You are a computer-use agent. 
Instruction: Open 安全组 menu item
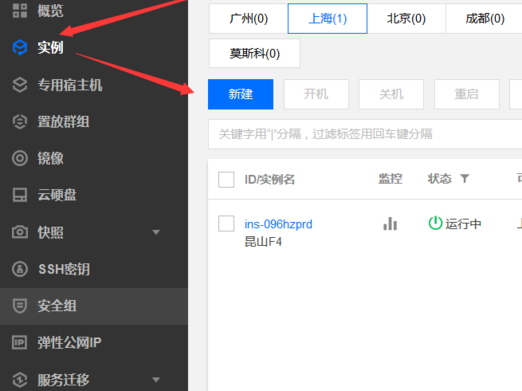pyautogui.click(x=57, y=306)
